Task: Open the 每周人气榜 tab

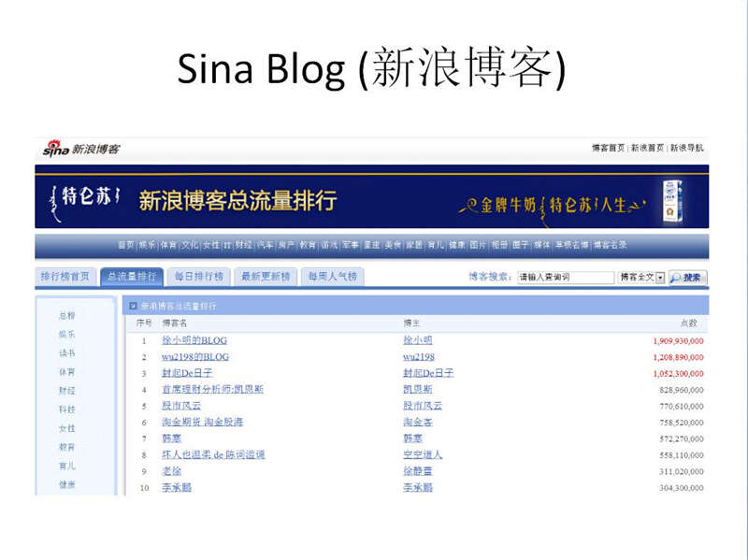Action: click(332, 277)
